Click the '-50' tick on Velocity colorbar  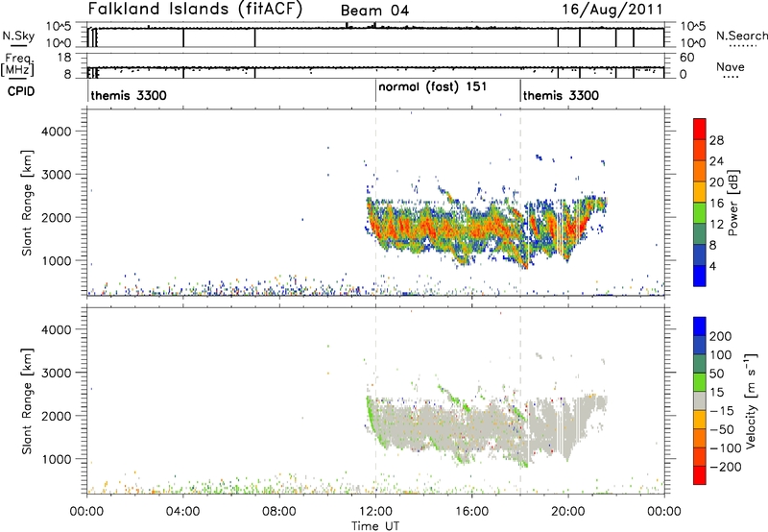pyautogui.click(x=721, y=429)
